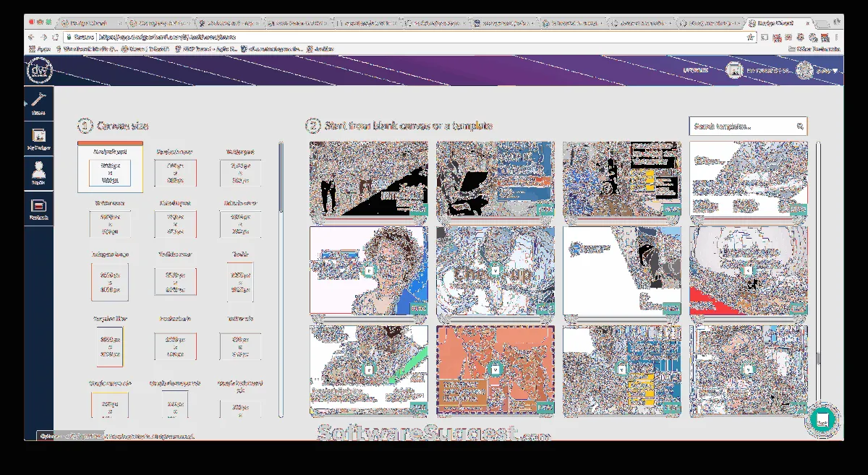Image resolution: width=868 pixels, height=475 pixels.
Task: Choose the orange background template
Action: 495,370
